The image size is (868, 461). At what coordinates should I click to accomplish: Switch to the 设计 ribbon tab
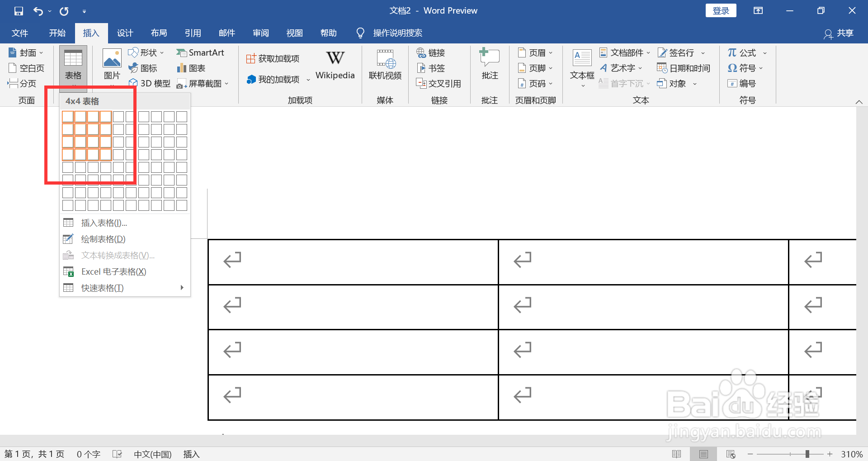pos(125,33)
